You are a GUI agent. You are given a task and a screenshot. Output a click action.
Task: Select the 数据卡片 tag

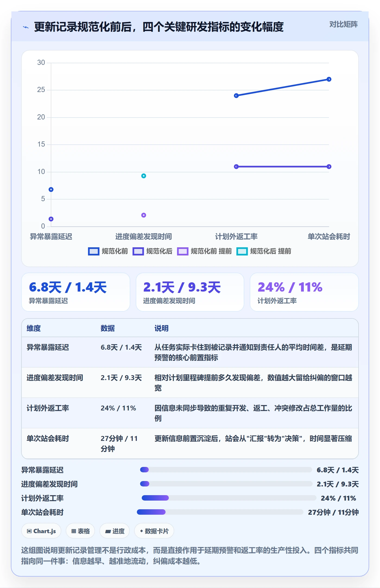[x=154, y=531]
